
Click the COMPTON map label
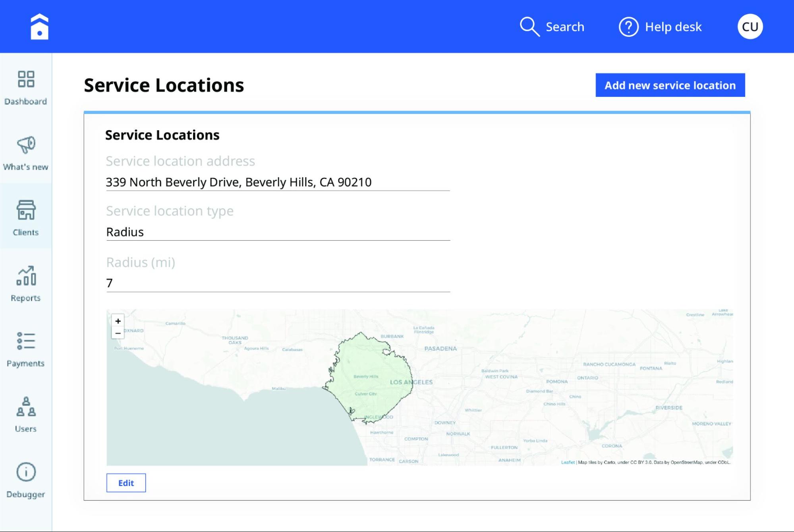tap(416, 439)
